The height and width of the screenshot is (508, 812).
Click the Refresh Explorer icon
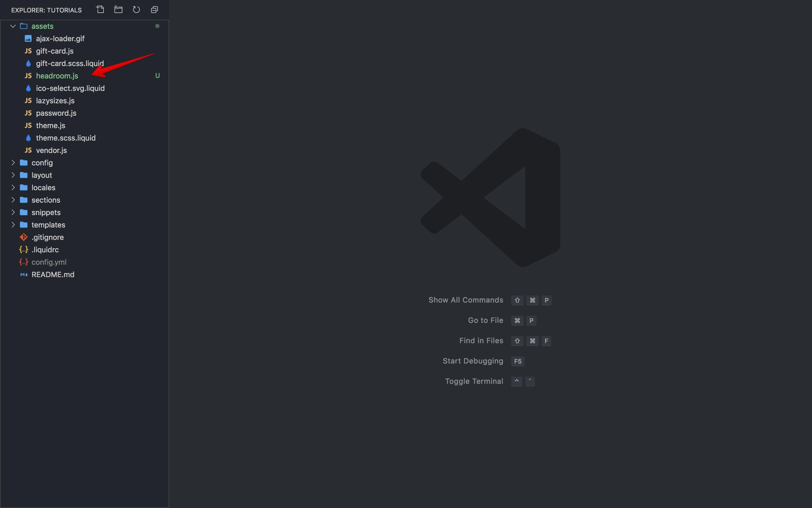click(x=136, y=9)
